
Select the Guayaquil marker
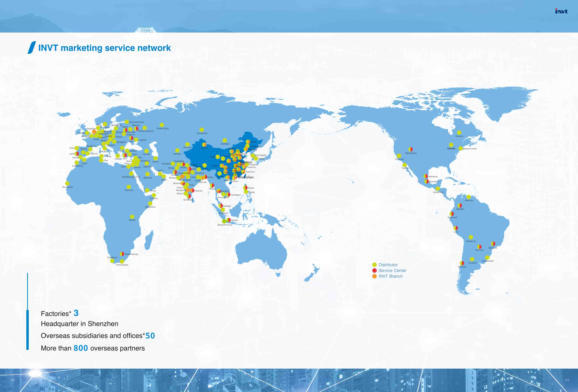pos(452,214)
